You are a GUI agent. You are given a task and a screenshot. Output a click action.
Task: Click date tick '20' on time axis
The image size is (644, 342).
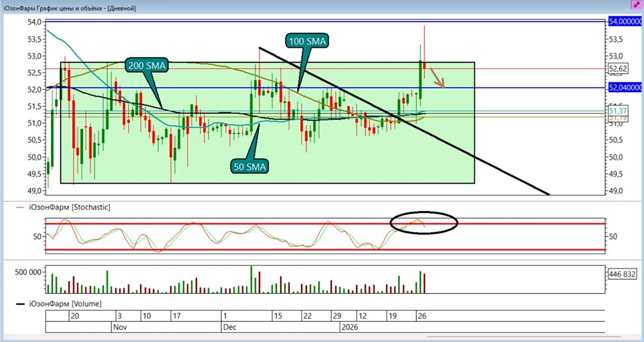[x=74, y=316]
